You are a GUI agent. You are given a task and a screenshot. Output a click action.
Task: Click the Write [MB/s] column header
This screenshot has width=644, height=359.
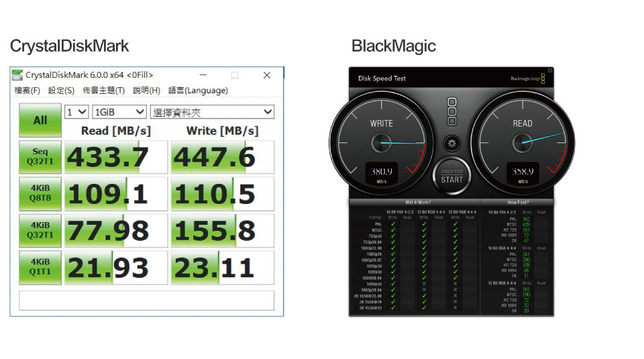223,131
